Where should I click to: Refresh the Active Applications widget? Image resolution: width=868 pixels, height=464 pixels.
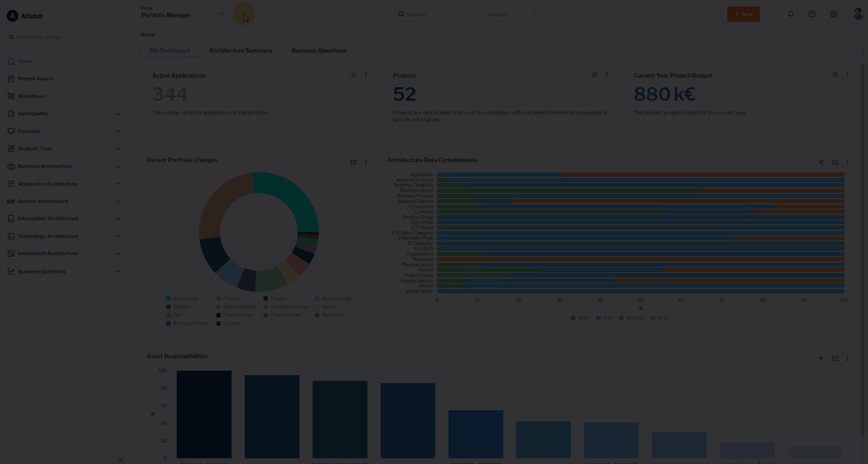point(354,75)
